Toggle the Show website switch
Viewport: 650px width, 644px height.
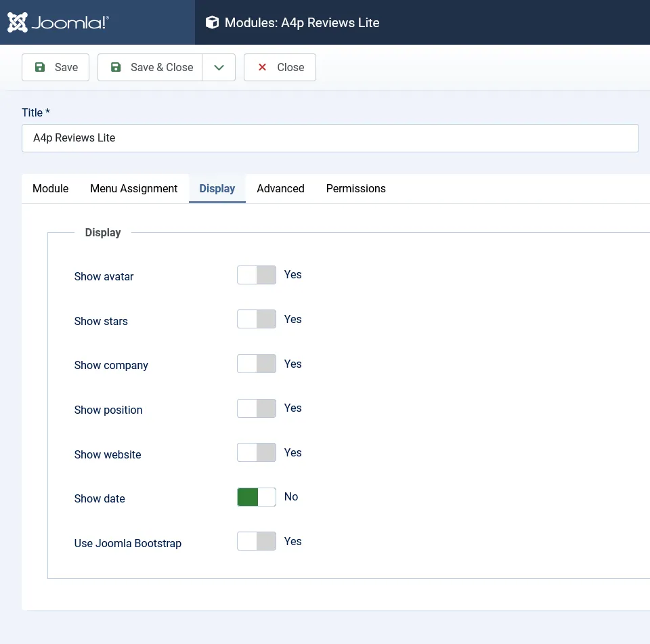pos(257,452)
